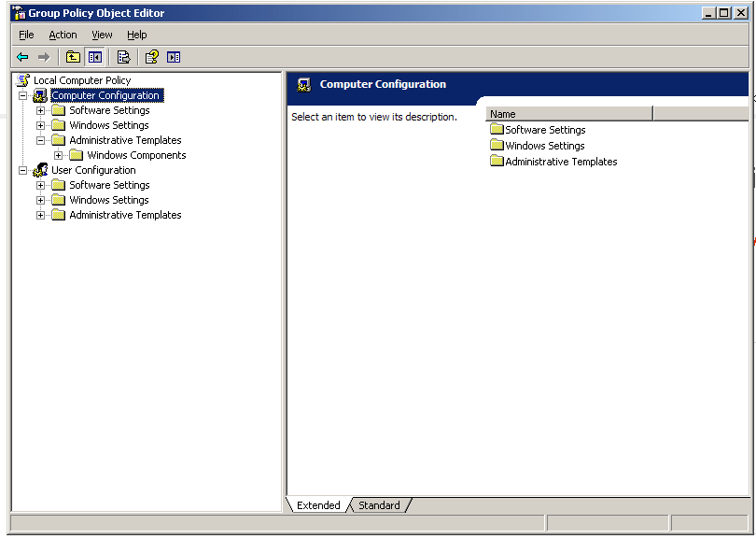
Task: Click the Export List toolbar icon
Action: click(123, 57)
